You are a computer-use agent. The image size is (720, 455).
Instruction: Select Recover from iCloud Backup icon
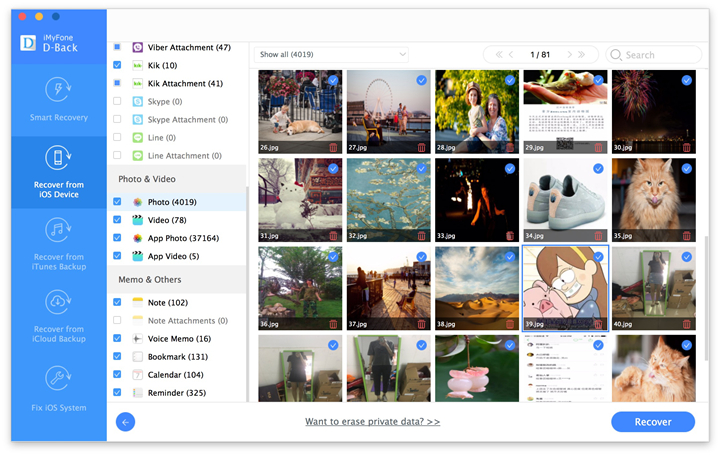(58, 302)
